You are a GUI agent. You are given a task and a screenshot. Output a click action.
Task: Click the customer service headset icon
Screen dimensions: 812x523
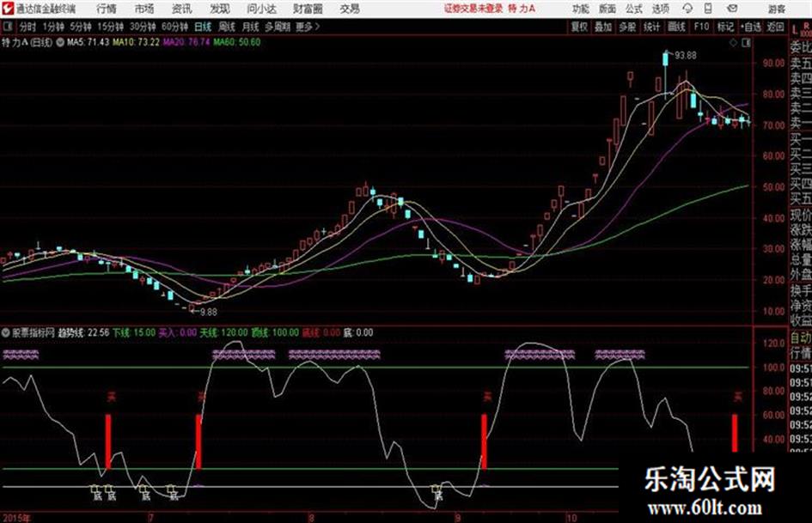[687, 9]
